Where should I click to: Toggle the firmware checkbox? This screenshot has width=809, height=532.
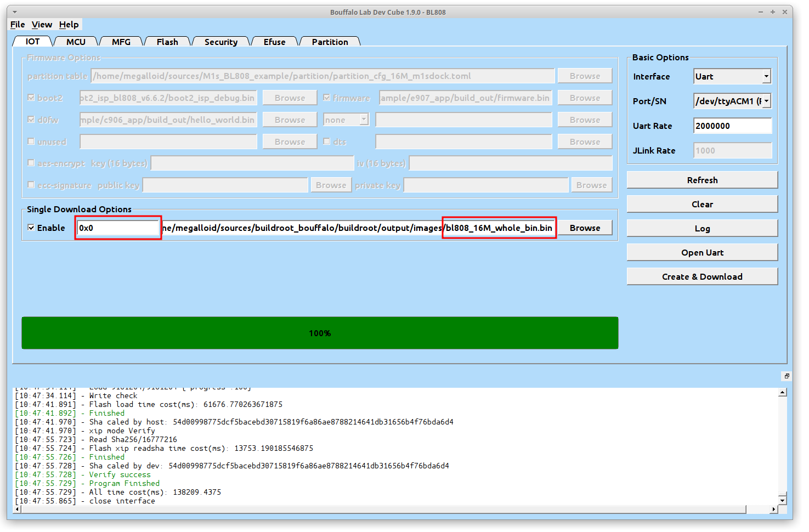click(x=327, y=98)
